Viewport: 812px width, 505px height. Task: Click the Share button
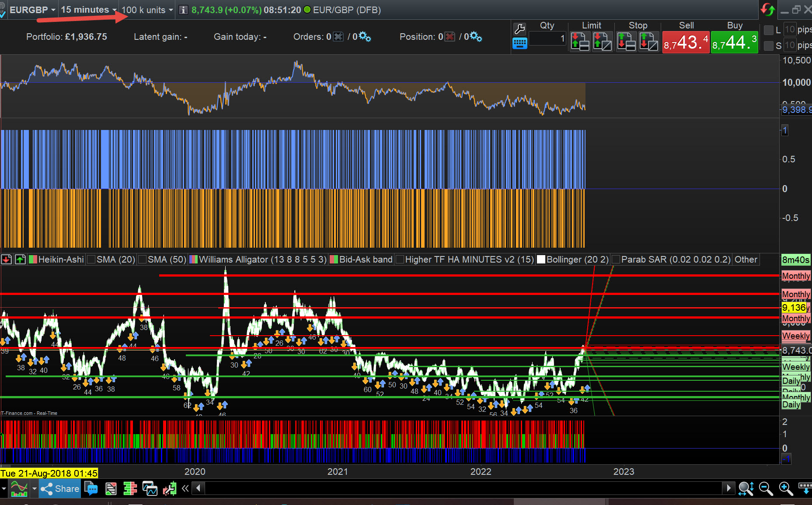59,488
